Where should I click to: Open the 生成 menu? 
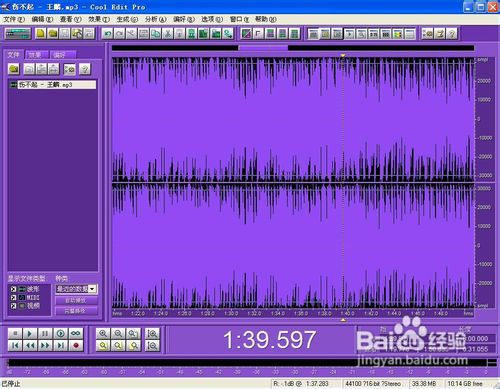(127, 19)
